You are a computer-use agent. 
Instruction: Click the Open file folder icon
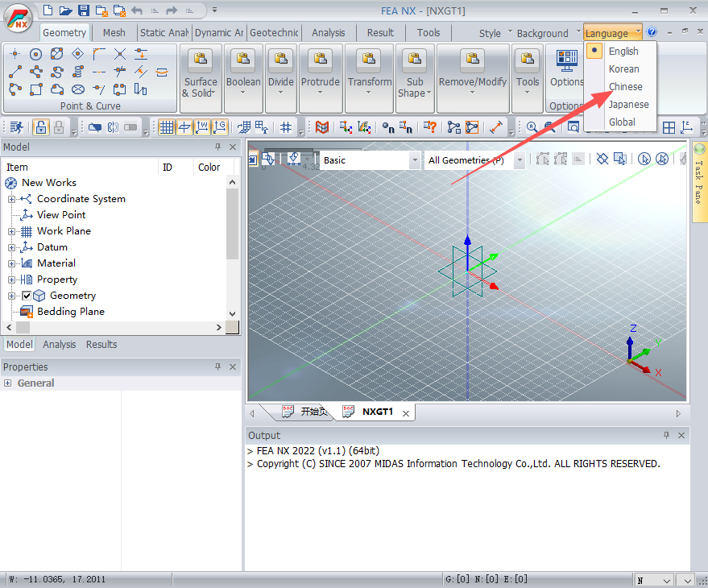click(x=65, y=10)
